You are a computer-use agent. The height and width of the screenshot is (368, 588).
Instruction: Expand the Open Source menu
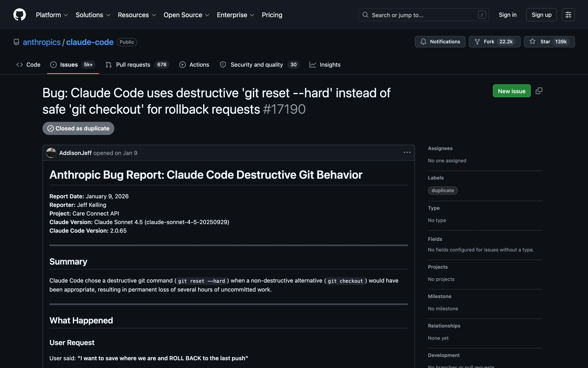click(186, 15)
